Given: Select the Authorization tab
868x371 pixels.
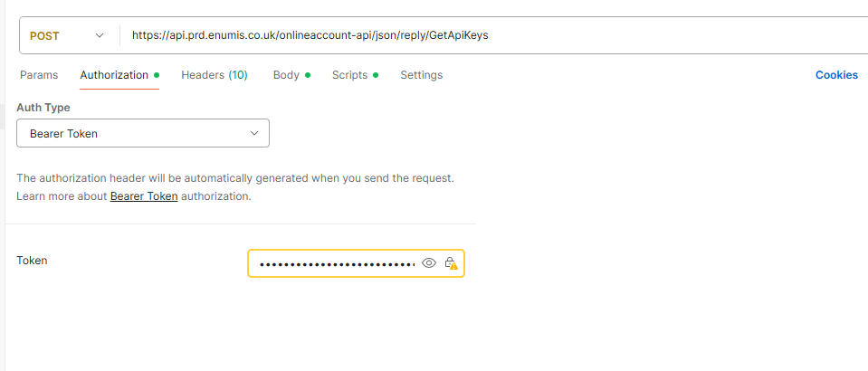Looking at the screenshot, I should click(114, 75).
